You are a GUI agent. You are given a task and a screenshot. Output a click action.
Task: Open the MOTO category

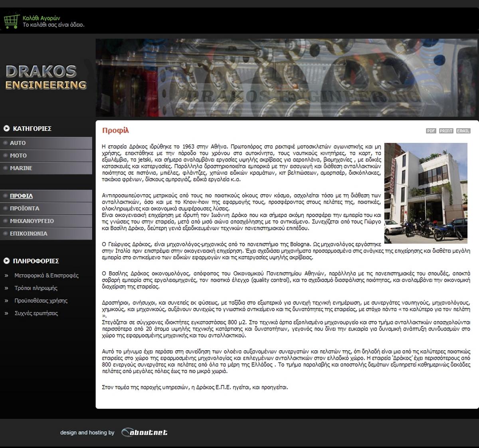coord(46,156)
